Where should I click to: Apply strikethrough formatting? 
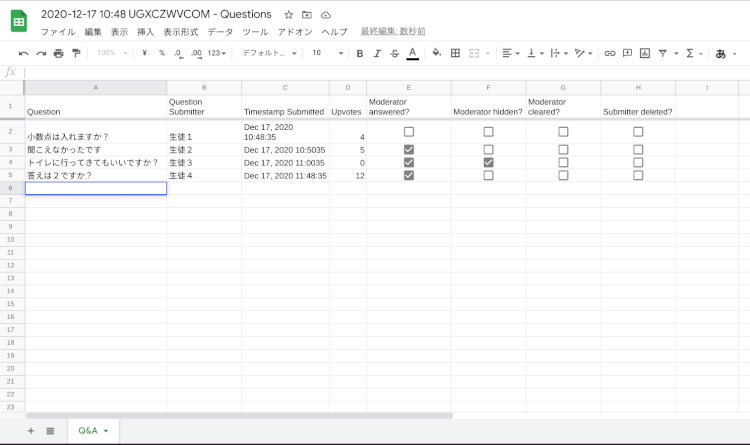[394, 53]
